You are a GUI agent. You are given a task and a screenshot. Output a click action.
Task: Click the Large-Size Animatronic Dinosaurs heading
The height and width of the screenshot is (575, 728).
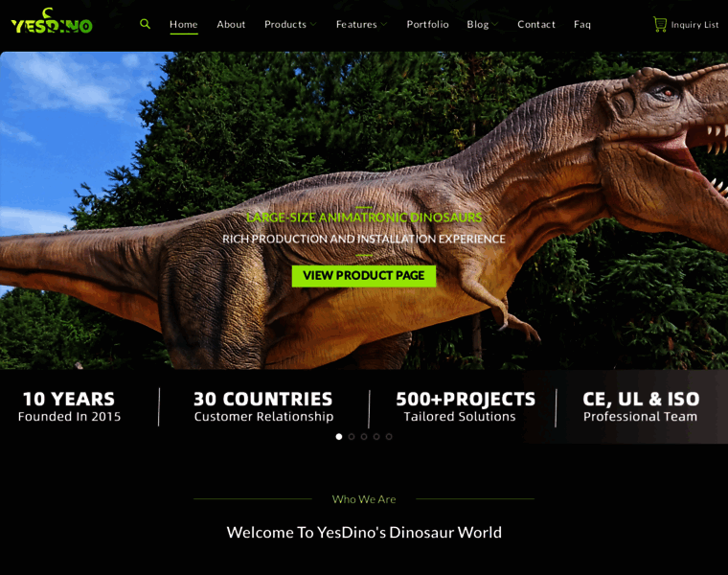point(364,218)
